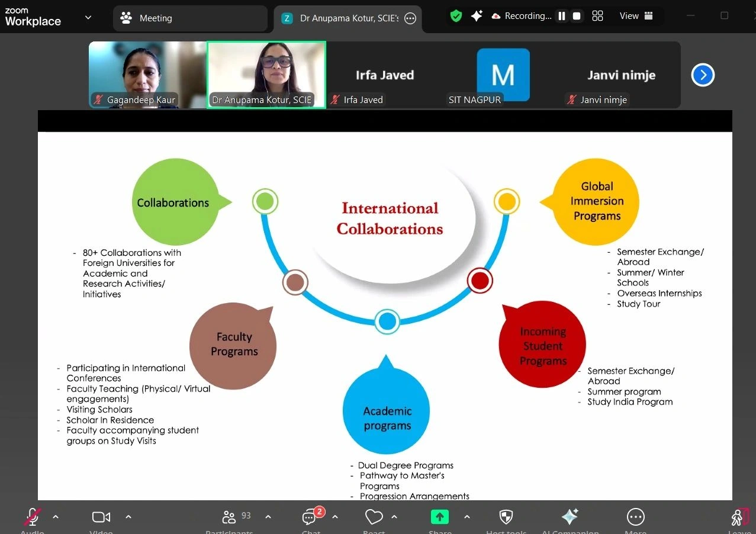
Task: Click the green Share screen icon
Action: [439, 517]
